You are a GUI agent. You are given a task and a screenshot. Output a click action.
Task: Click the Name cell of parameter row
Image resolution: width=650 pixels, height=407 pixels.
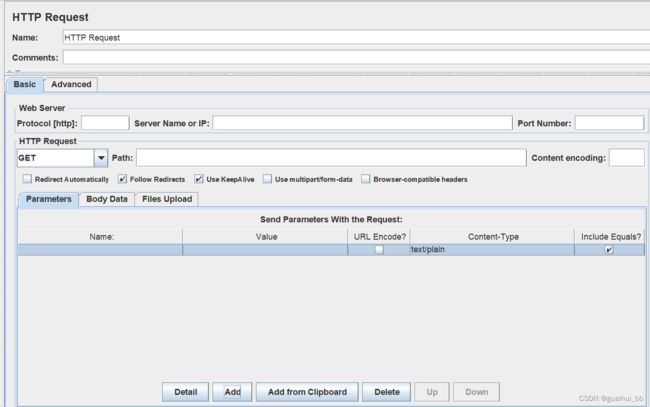coord(100,250)
